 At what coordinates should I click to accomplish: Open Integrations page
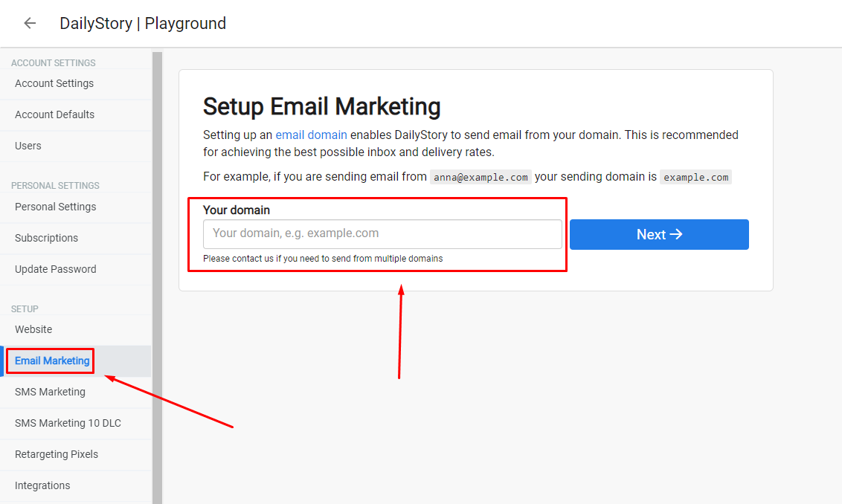tap(76, 485)
